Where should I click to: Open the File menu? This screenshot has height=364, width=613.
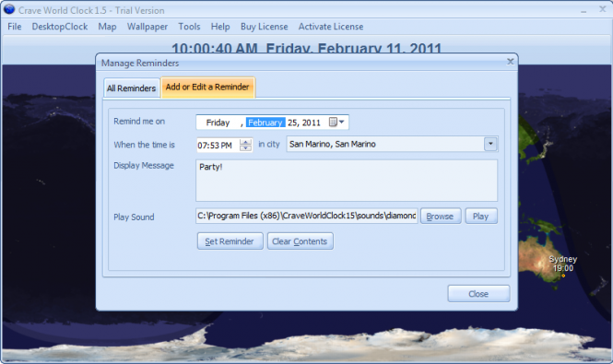pos(15,27)
